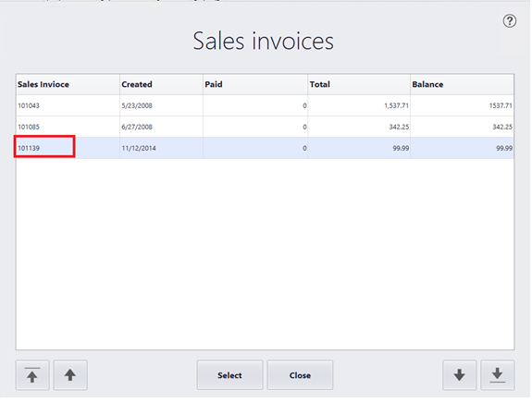532x403 pixels.
Task: Click the 99.99 total cell
Action: 359,148
